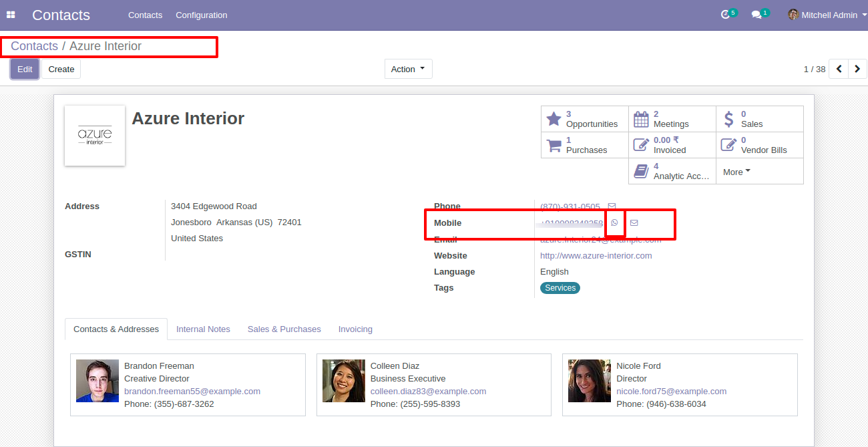Click the 0 Sales label
Viewport: 868px width, 447px height.
[752, 119]
